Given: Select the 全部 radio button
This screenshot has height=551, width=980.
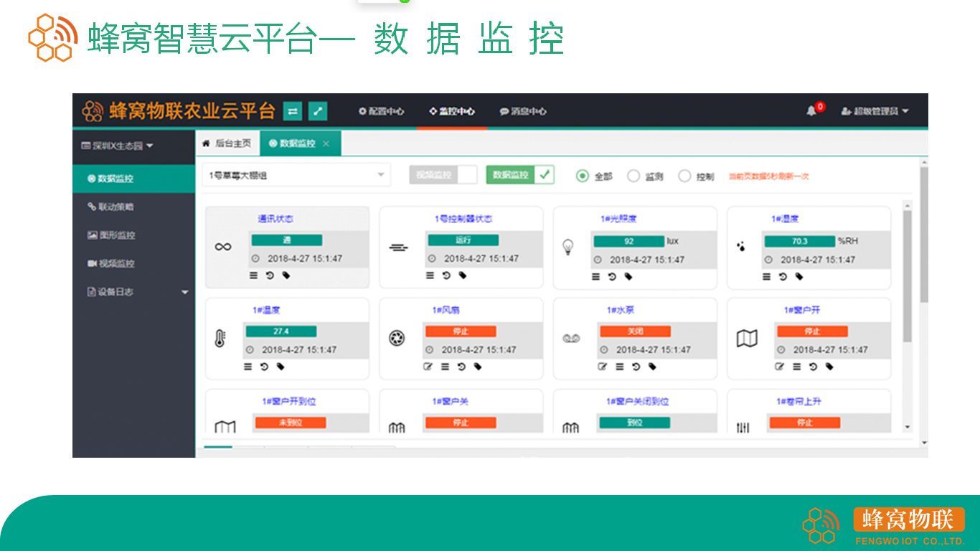Looking at the screenshot, I should tap(583, 176).
